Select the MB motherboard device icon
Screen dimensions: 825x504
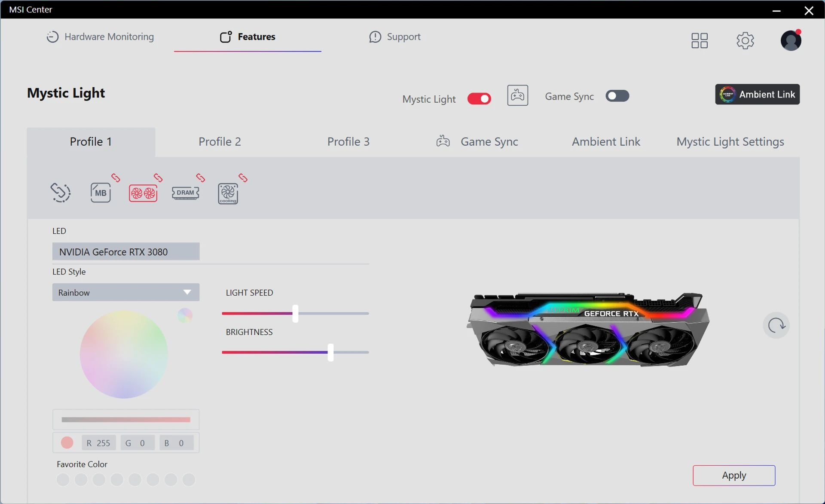point(101,192)
